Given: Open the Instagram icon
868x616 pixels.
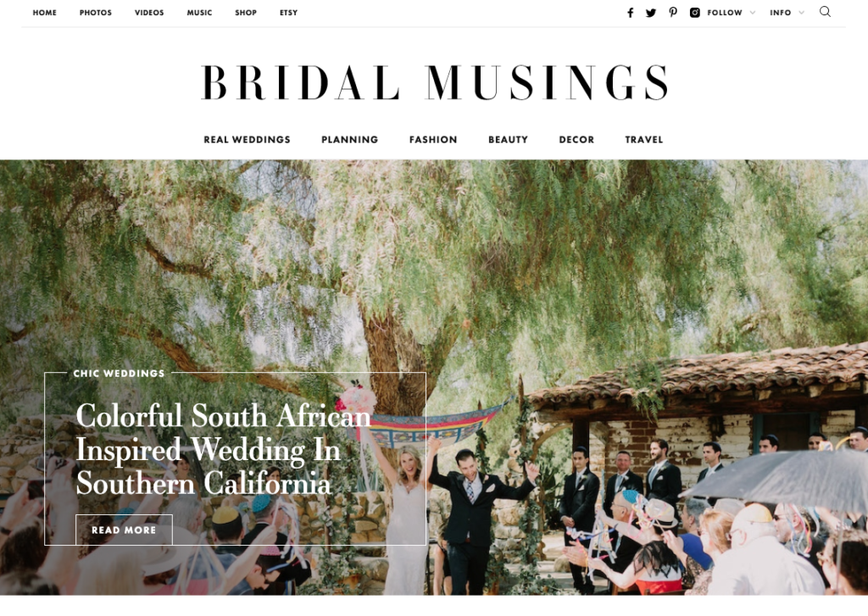Looking at the screenshot, I should 695,13.
